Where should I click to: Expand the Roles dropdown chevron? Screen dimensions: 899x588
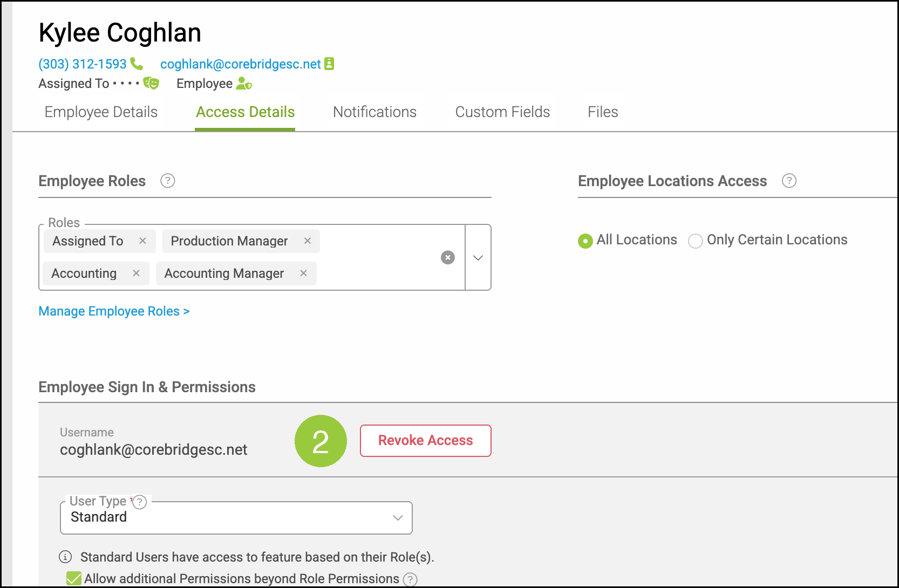pos(478,258)
